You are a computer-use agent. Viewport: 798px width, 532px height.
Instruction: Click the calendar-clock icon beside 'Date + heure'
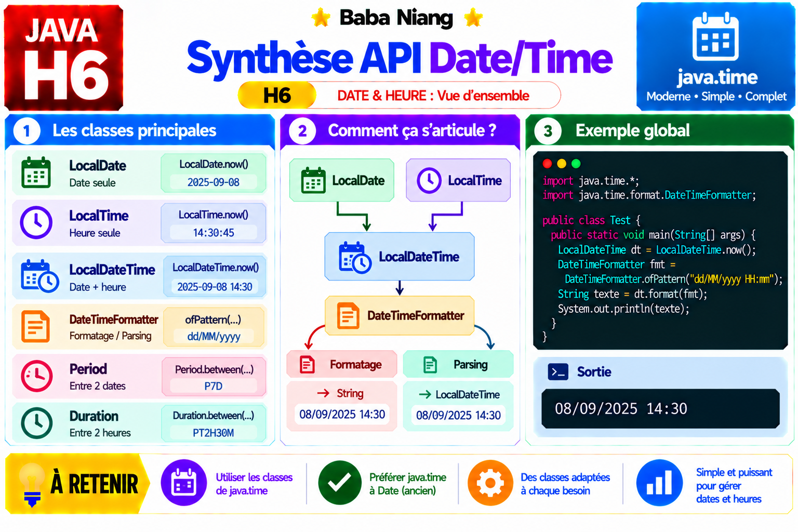tap(39, 276)
